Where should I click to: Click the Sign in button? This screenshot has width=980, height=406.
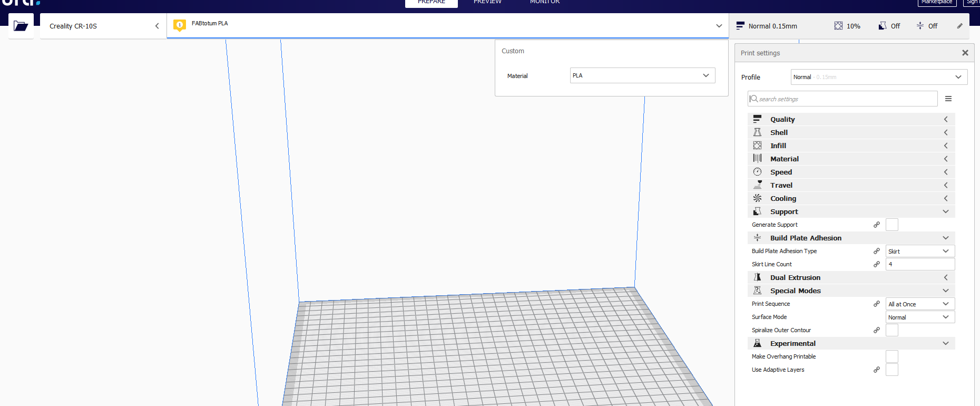click(x=973, y=3)
